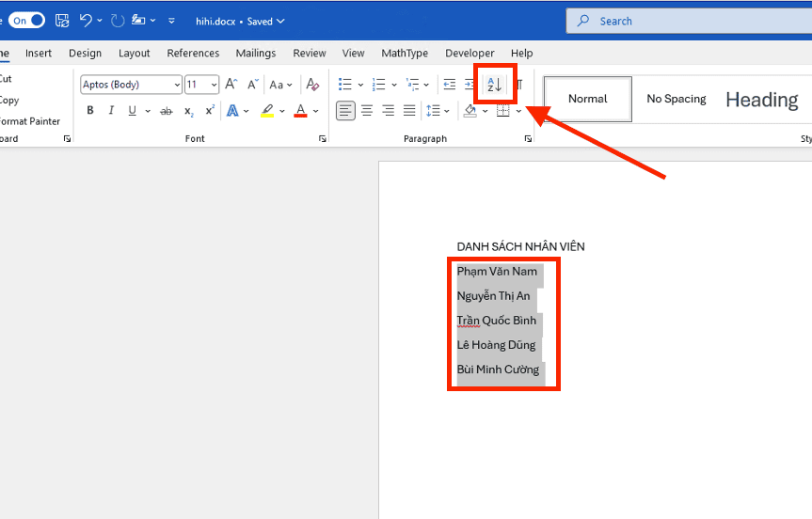This screenshot has height=519, width=812.
Task: Click the Save icon in title bar
Action: (62, 21)
